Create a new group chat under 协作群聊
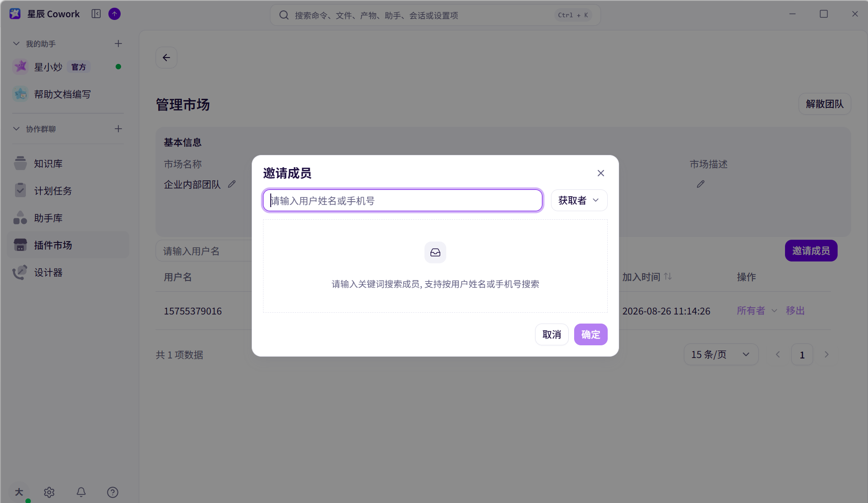 (118, 129)
